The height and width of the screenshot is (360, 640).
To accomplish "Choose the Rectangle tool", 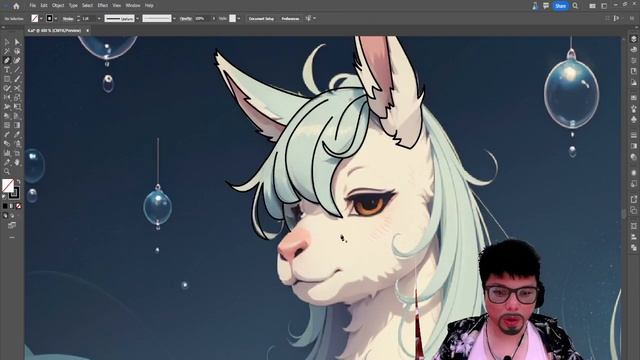I will click(x=7, y=79).
